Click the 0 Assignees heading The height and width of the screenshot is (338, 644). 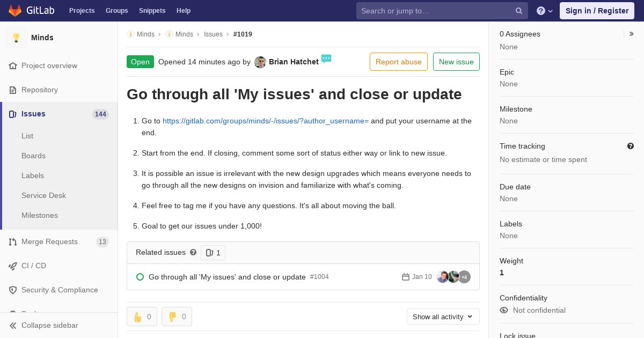click(x=520, y=34)
